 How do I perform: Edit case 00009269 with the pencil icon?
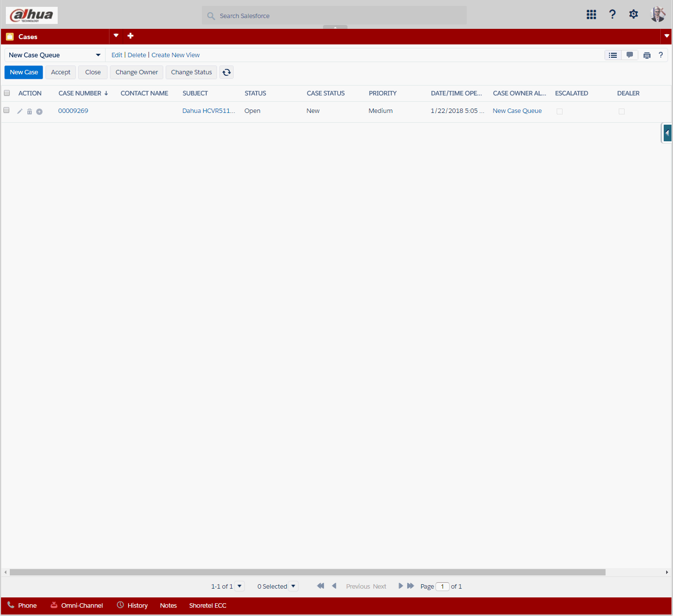click(20, 111)
